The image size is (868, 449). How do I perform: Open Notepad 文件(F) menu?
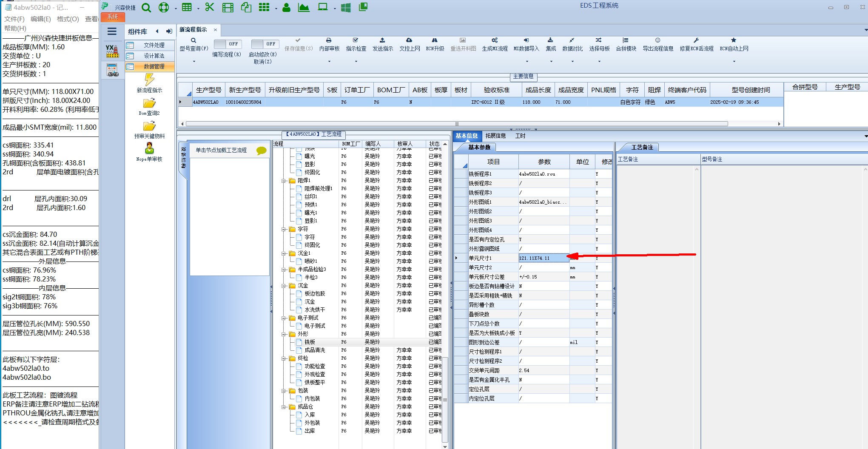point(14,19)
